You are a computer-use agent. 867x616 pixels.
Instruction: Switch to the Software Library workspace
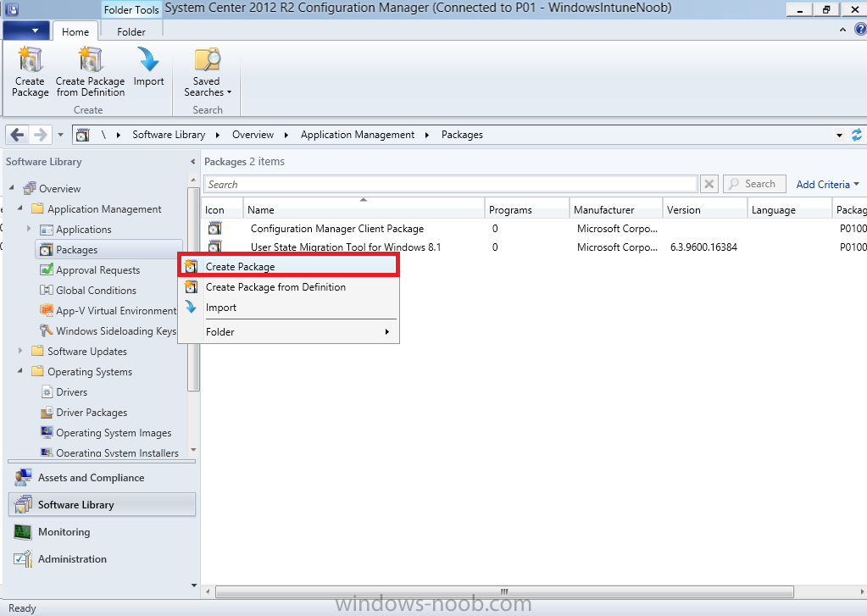point(103,504)
